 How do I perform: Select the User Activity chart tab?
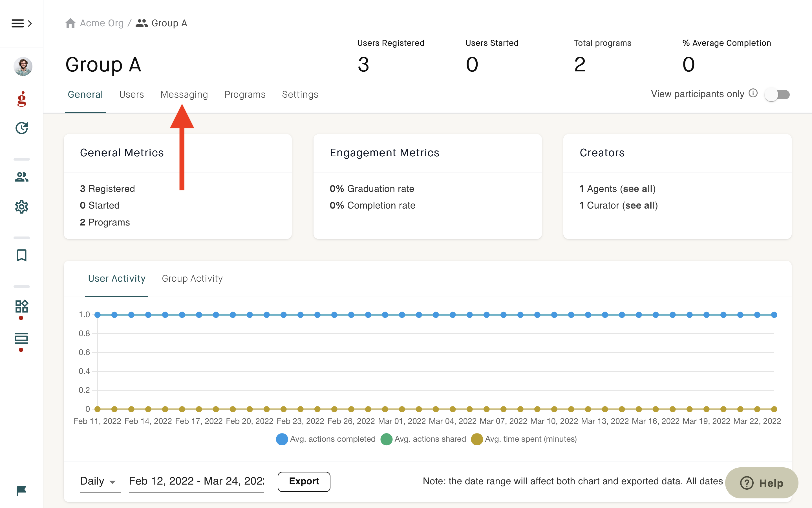117,279
